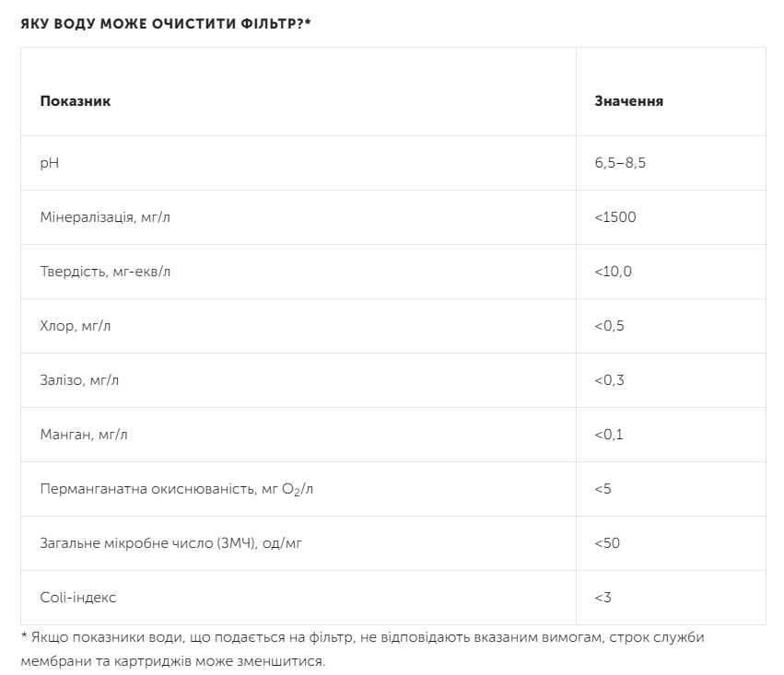784x675 pixels.
Task: Click the "Показник" column header
Action: (76, 101)
